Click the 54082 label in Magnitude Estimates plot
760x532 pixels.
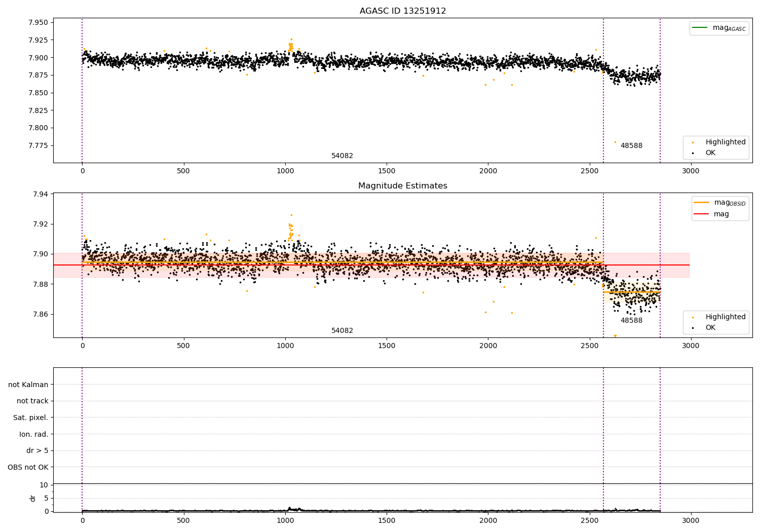[343, 331]
